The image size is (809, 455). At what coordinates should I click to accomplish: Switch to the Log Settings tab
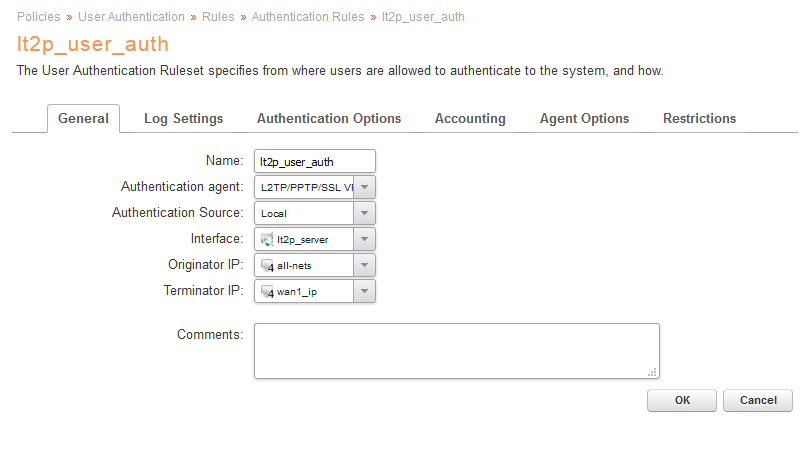(x=183, y=118)
